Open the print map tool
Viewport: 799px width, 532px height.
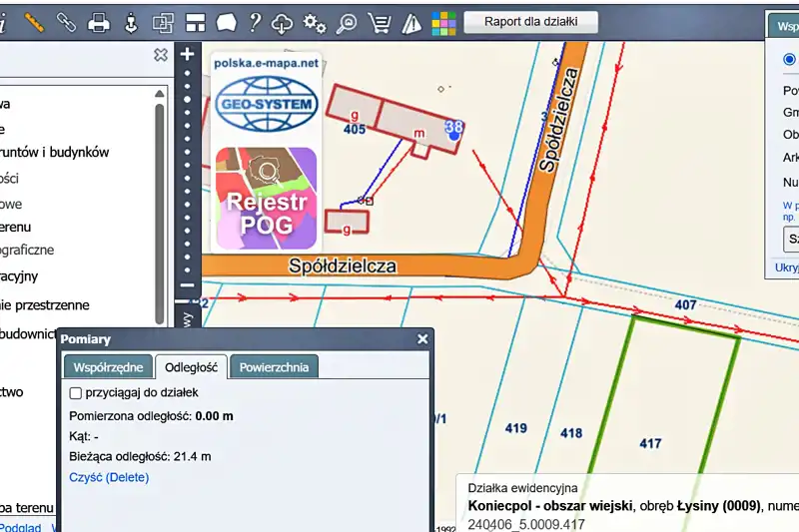pyautogui.click(x=99, y=21)
